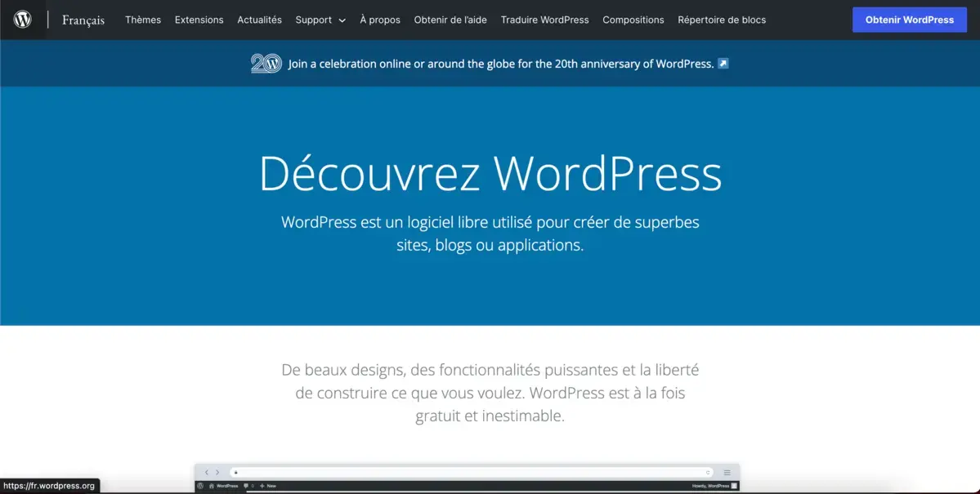Click the external arrow icon in banner
Image resolution: width=980 pixels, height=494 pixels.
(723, 64)
